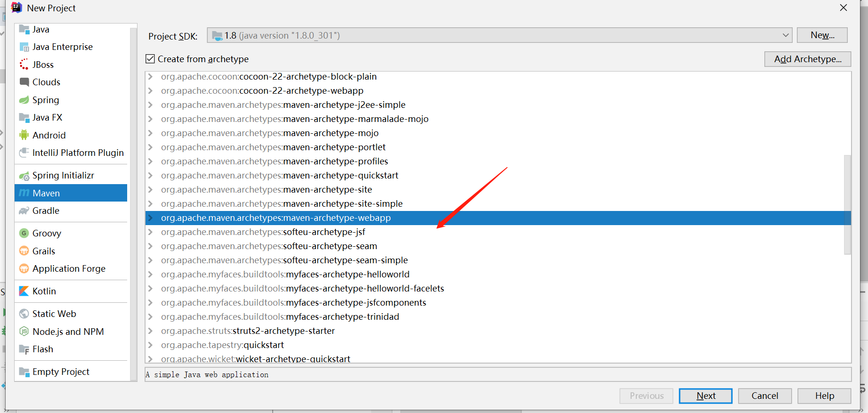Expand cocoon-22-archetype-block-plain node

(x=150, y=76)
